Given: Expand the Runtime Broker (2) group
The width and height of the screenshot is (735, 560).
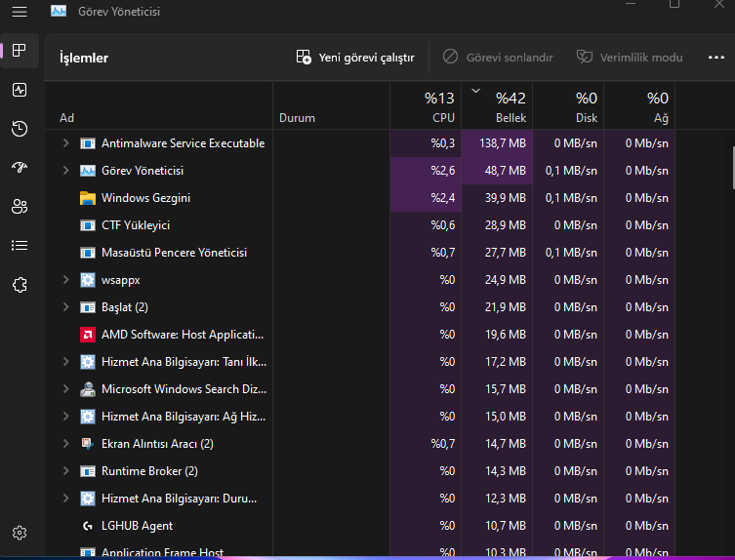Looking at the screenshot, I should (65, 470).
